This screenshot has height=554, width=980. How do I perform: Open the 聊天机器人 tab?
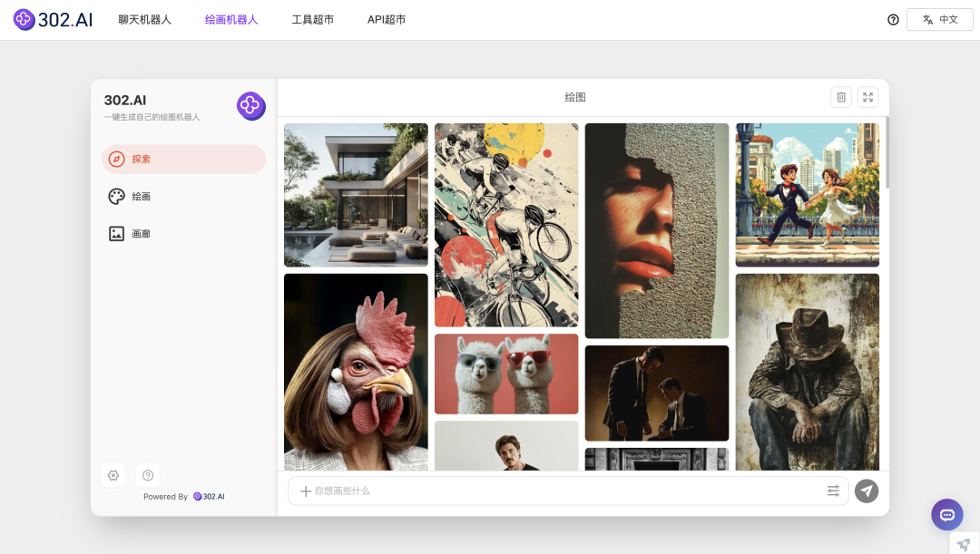144,19
